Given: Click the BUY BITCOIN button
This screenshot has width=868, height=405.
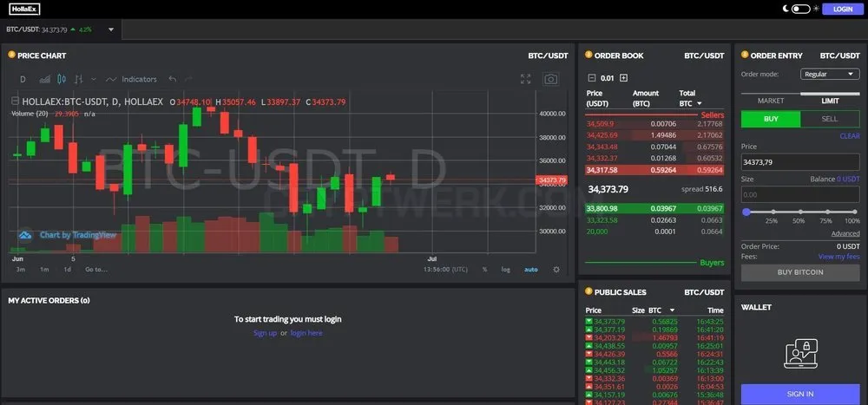Looking at the screenshot, I should click(800, 273).
